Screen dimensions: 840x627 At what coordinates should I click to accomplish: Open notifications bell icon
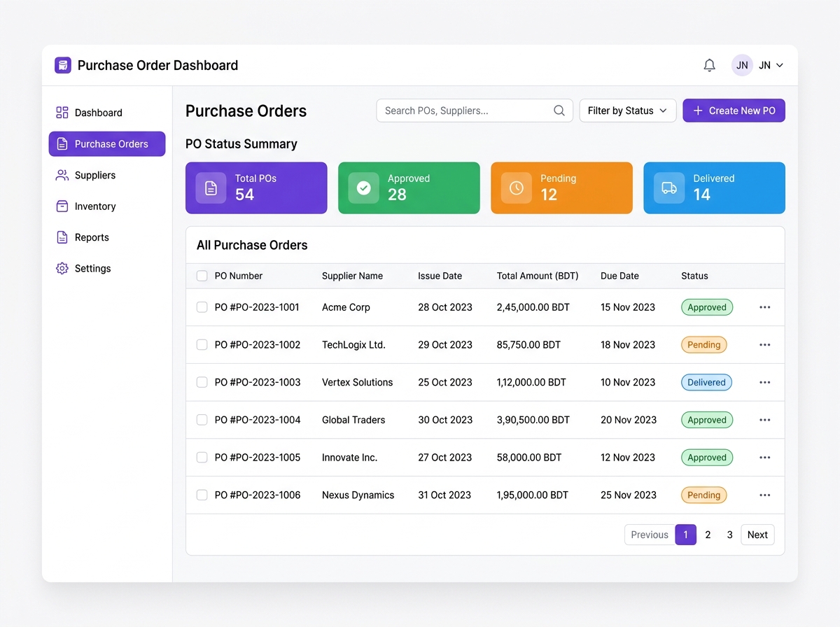(x=709, y=65)
